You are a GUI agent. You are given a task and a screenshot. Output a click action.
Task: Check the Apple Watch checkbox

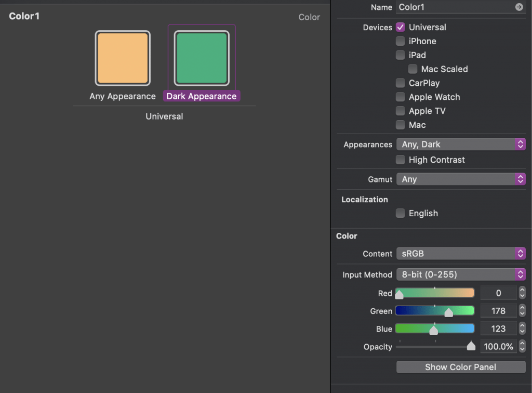[401, 97]
